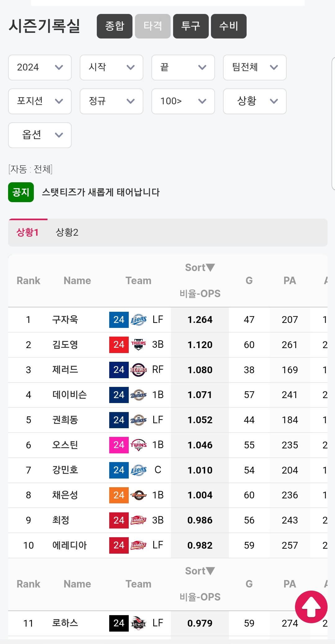This screenshot has height=644, width=335.
Task: Click the Landers logo in 최정's row
Action: click(x=139, y=520)
